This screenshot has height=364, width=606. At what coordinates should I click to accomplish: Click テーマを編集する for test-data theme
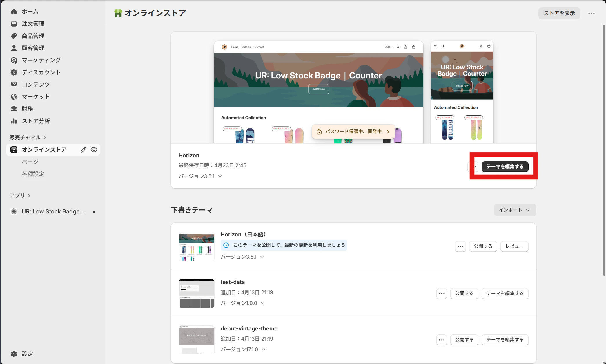click(505, 294)
